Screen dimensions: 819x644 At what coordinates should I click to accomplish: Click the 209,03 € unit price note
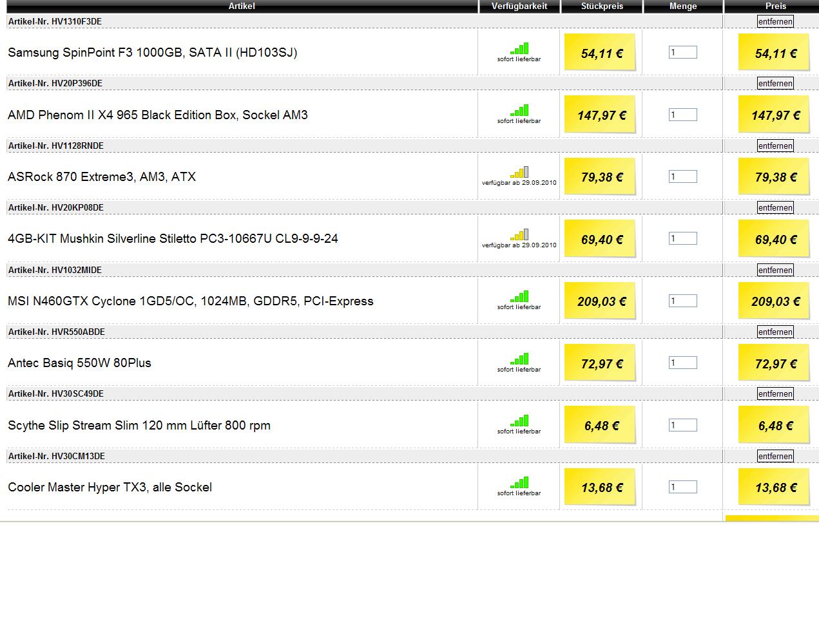[x=600, y=301]
